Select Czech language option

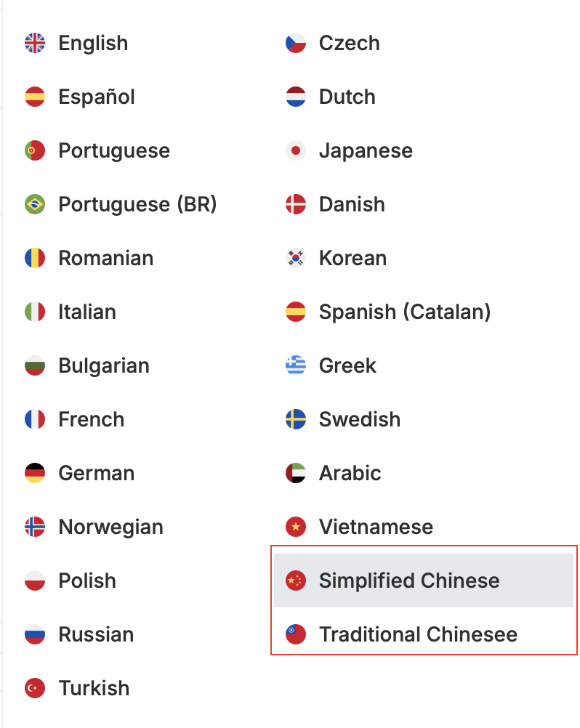pyautogui.click(x=349, y=43)
